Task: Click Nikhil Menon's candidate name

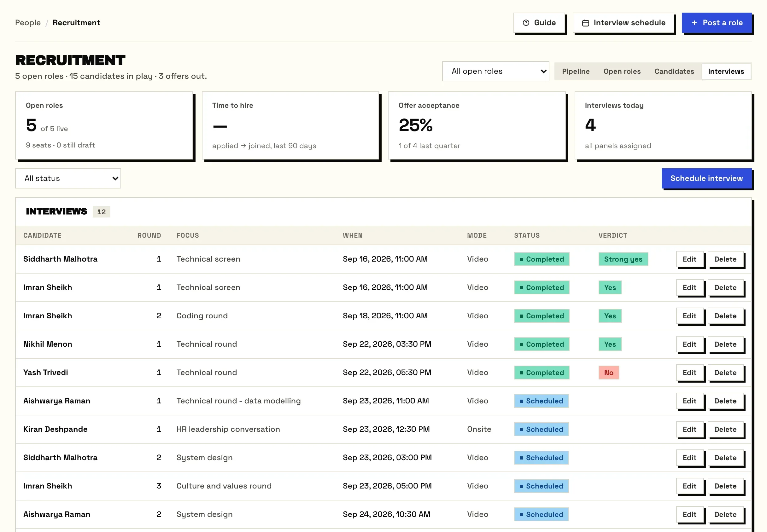Action: [48, 344]
